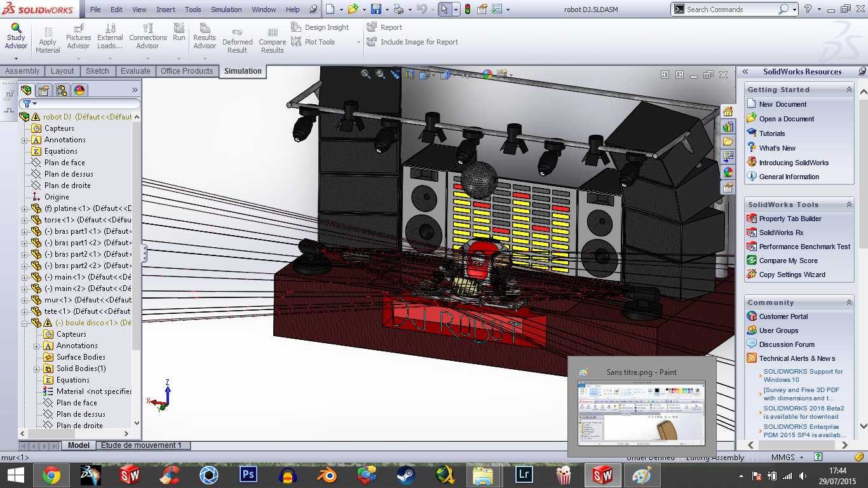Click the New Document link

[782, 104]
